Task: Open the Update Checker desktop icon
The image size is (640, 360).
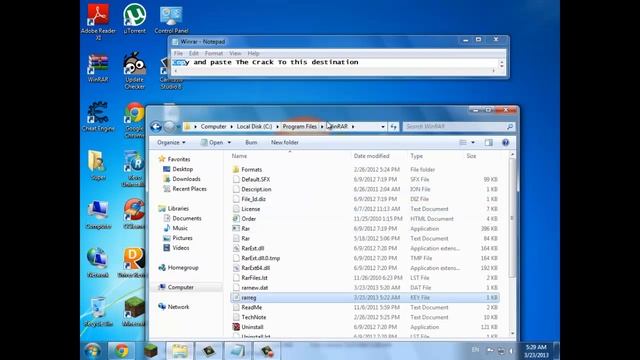Action: pos(134,70)
